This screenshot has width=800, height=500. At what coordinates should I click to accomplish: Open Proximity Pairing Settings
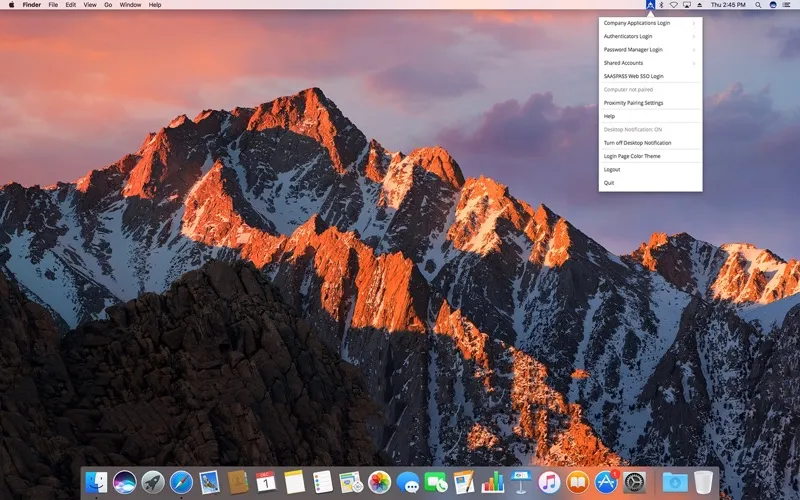click(x=633, y=103)
